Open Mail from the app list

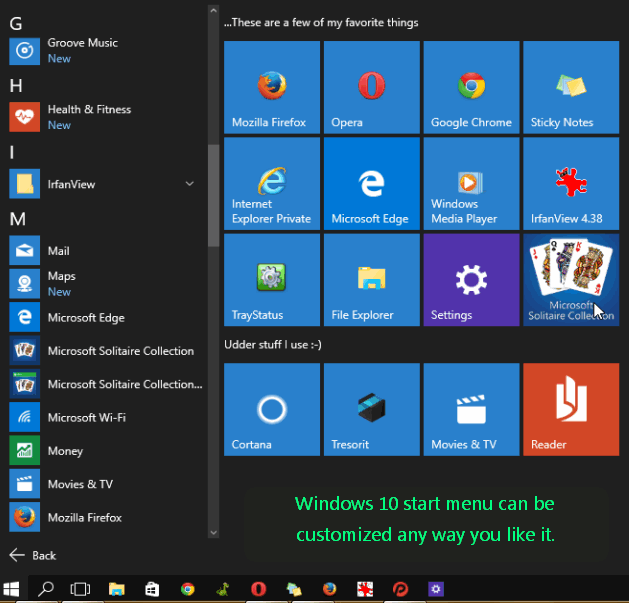pos(104,251)
